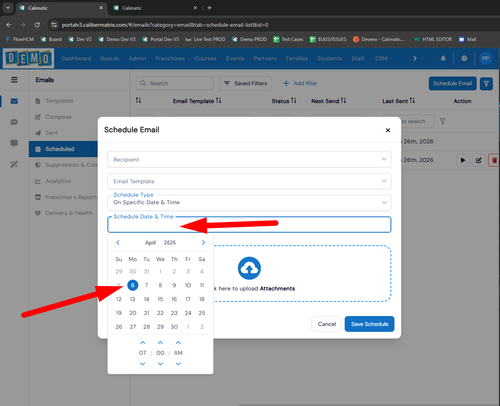Open notifications bell

(443, 58)
